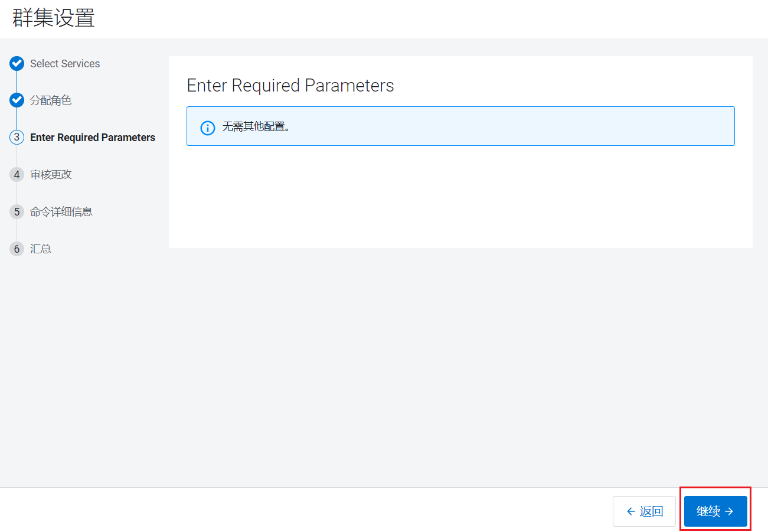This screenshot has width=768, height=532.
Task: Click the 继续 button to proceed
Action: 715,511
